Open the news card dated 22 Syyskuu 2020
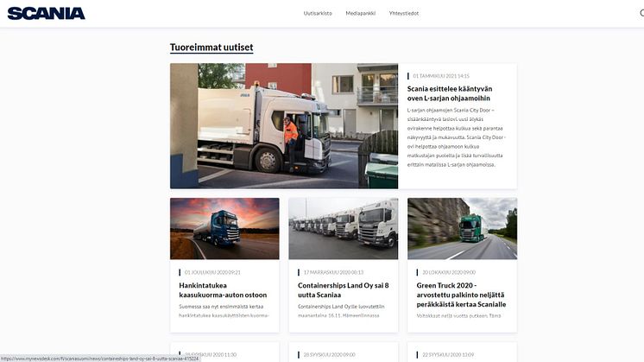 click(462, 353)
